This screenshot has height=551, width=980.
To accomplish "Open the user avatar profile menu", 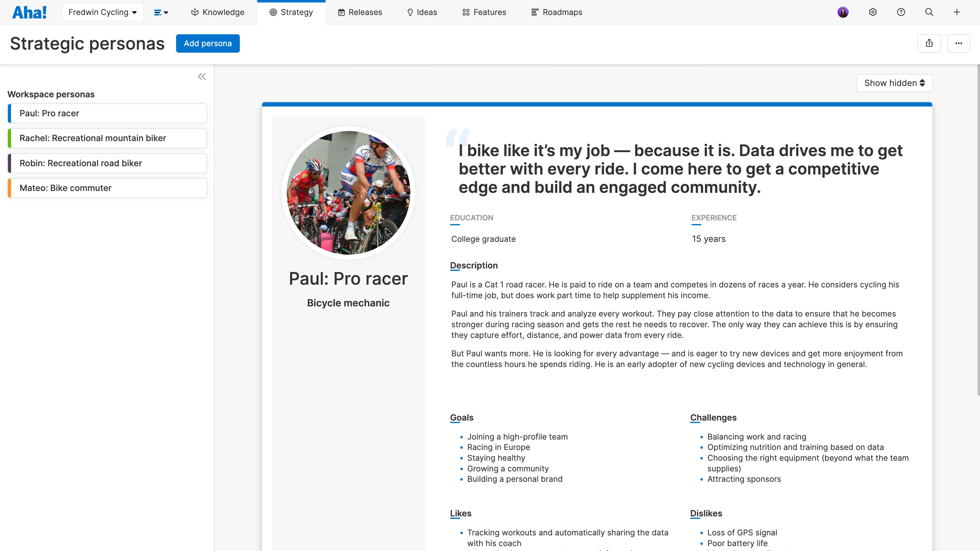I will tap(843, 12).
